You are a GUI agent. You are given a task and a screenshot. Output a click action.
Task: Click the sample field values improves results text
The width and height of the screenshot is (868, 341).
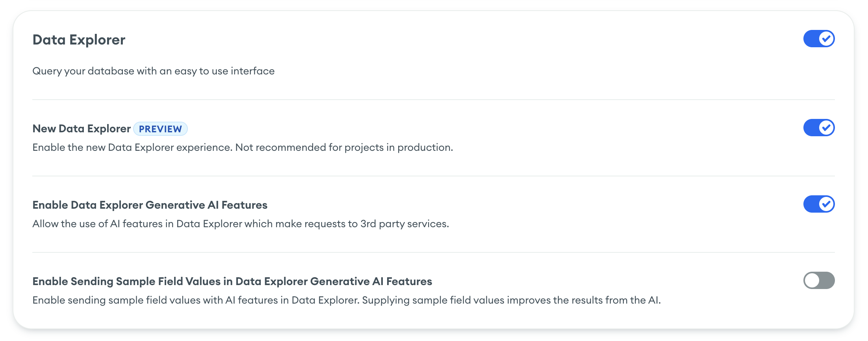click(347, 299)
